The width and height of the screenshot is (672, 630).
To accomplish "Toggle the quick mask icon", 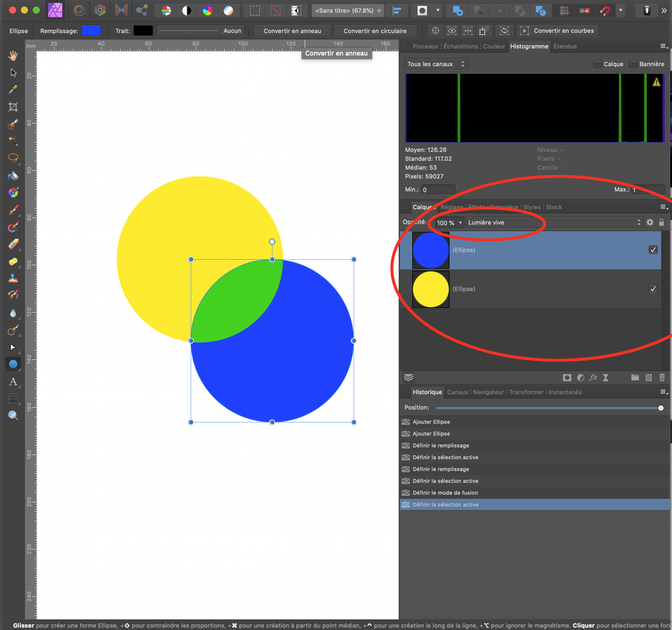I will 422,11.
